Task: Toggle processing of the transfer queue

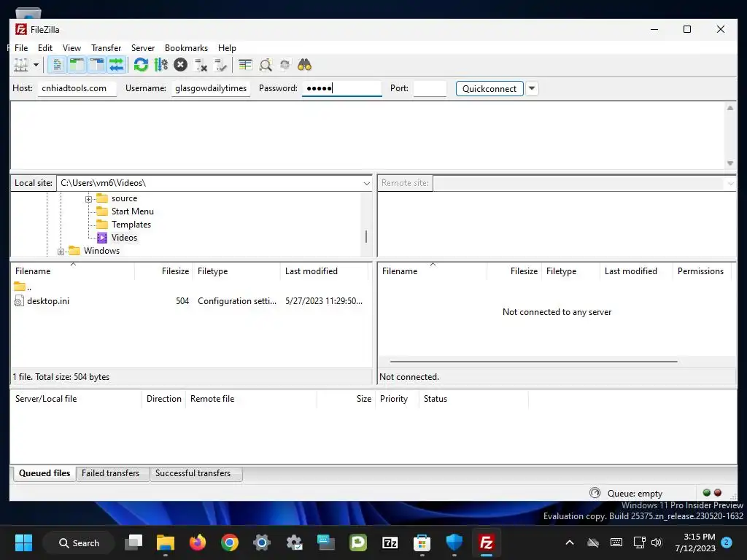Action: pos(161,65)
